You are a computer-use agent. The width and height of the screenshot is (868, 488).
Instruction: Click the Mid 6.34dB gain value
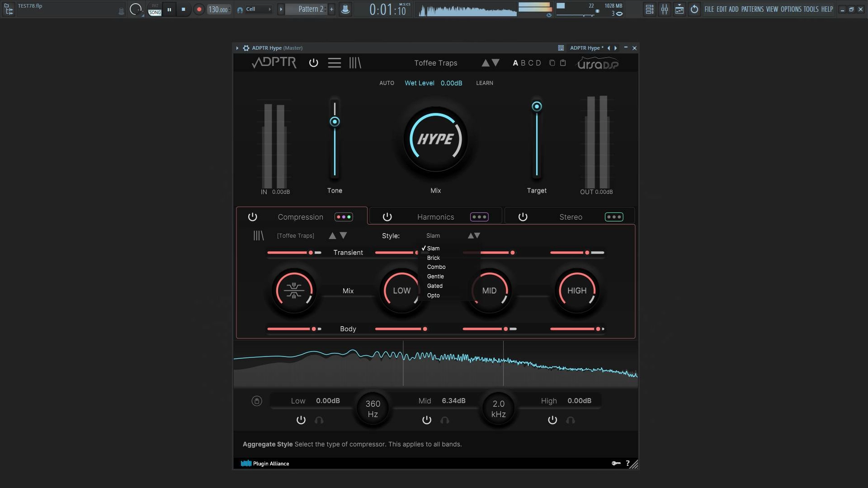(453, 401)
